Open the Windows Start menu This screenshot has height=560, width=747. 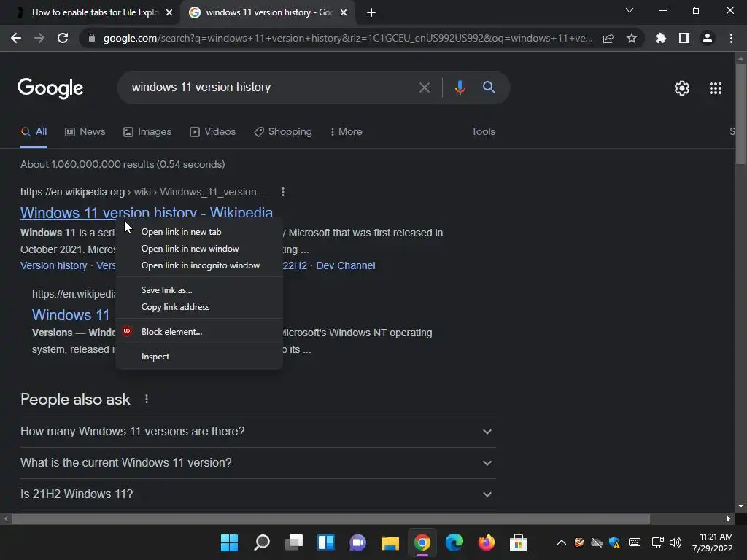click(229, 542)
